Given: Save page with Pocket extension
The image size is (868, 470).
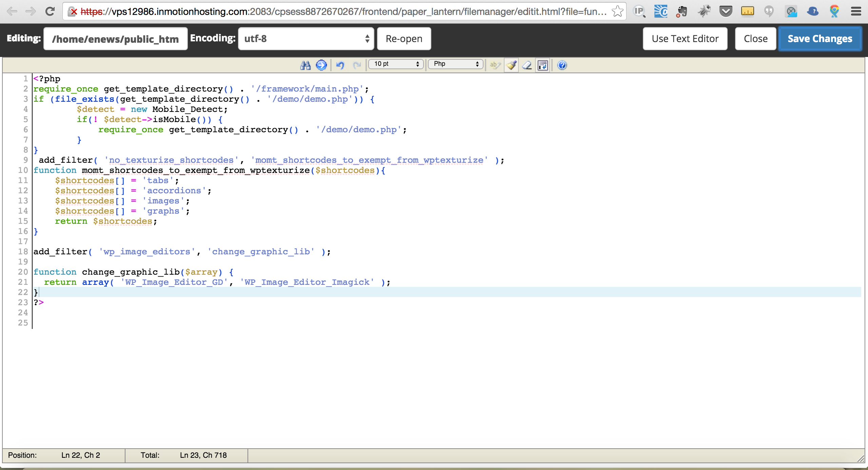Looking at the screenshot, I should (726, 12).
